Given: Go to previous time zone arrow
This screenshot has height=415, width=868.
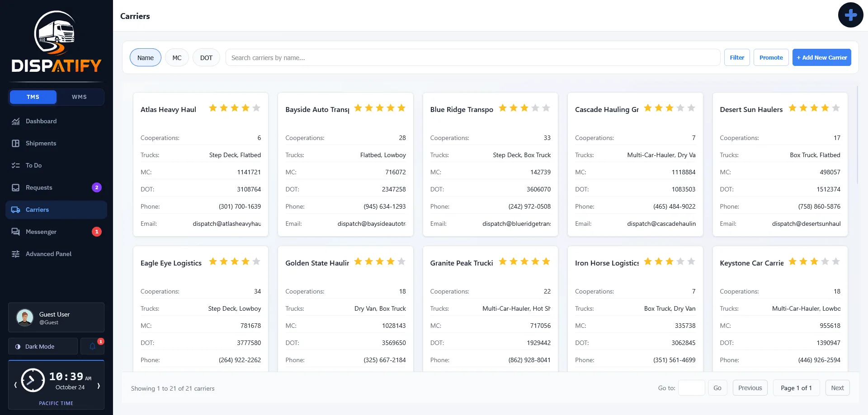Looking at the screenshot, I should 15,385.
